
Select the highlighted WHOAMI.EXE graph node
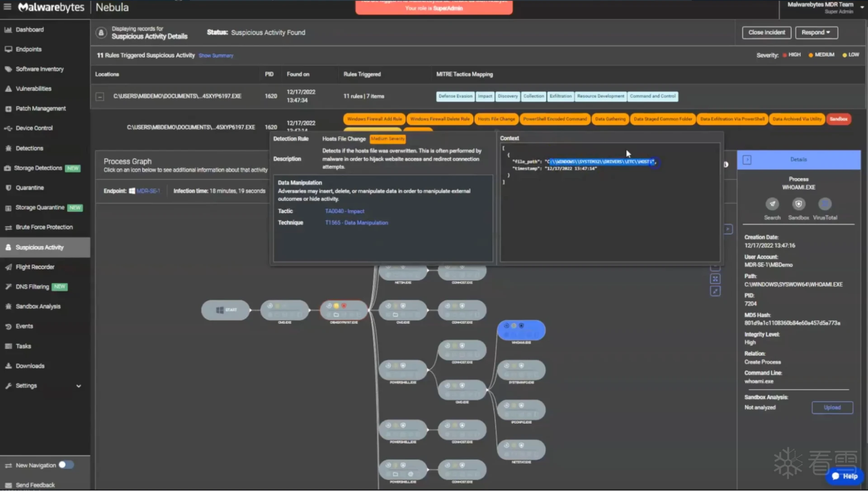(521, 330)
